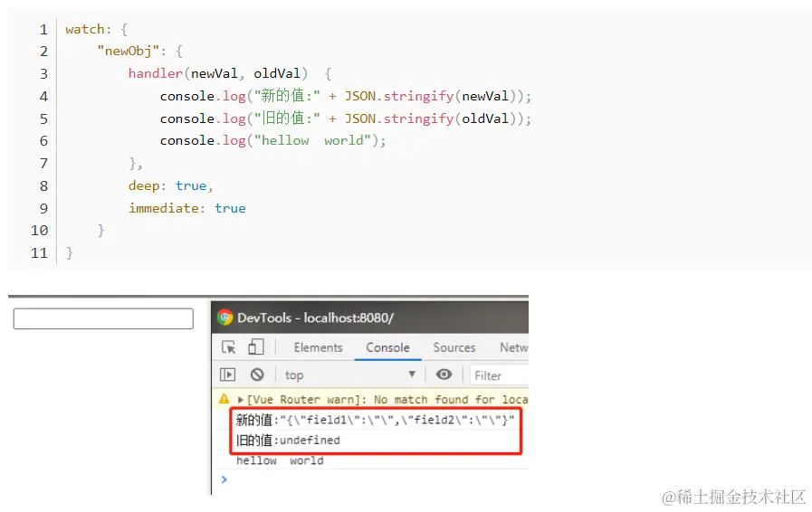Viewport: 812px width, 512px height.
Task: Click line number 10 in the gutter
Action: [x=39, y=231]
